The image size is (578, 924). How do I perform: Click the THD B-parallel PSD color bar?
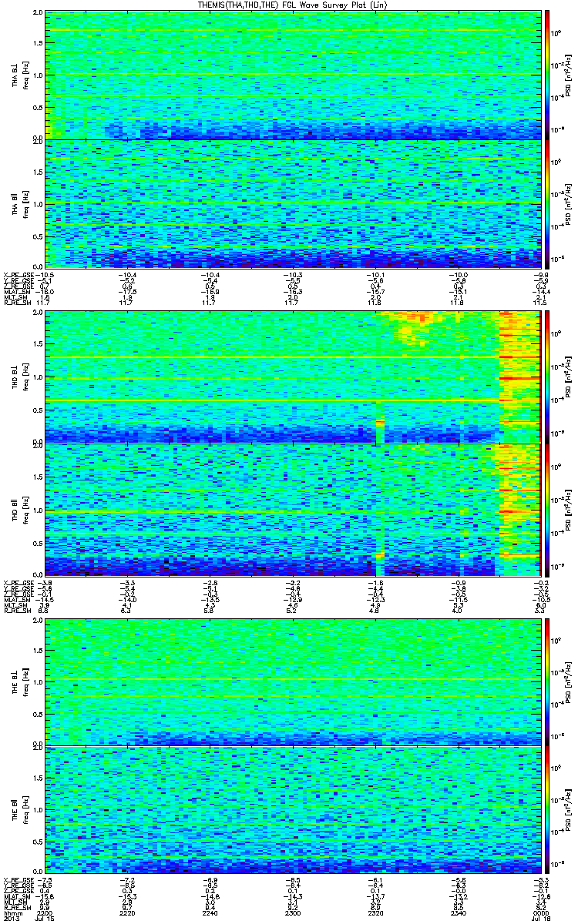pyautogui.click(x=548, y=510)
